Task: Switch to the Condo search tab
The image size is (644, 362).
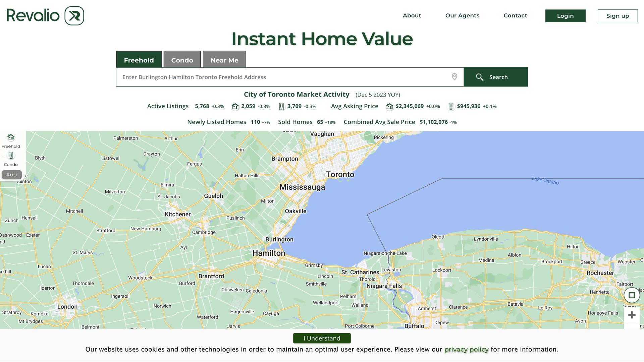Action: click(x=182, y=60)
